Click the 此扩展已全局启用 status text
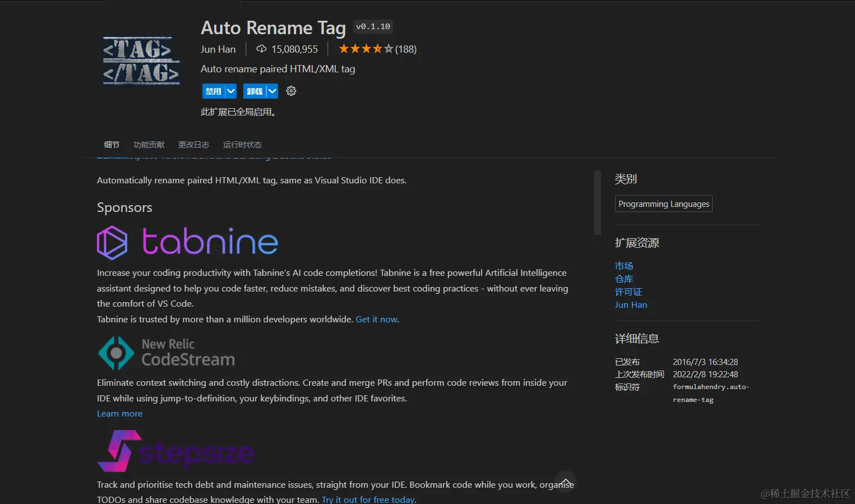This screenshot has height=504, width=855. click(x=238, y=112)
